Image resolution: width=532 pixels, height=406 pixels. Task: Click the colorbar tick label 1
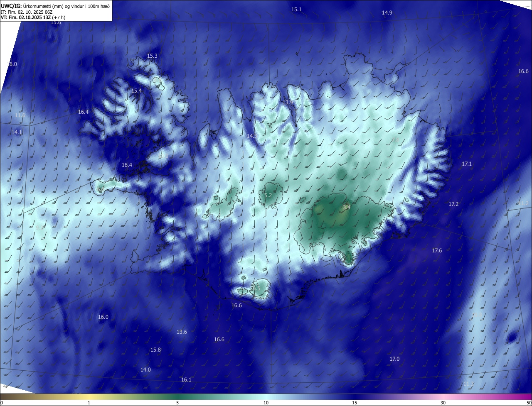coord(89,403)
